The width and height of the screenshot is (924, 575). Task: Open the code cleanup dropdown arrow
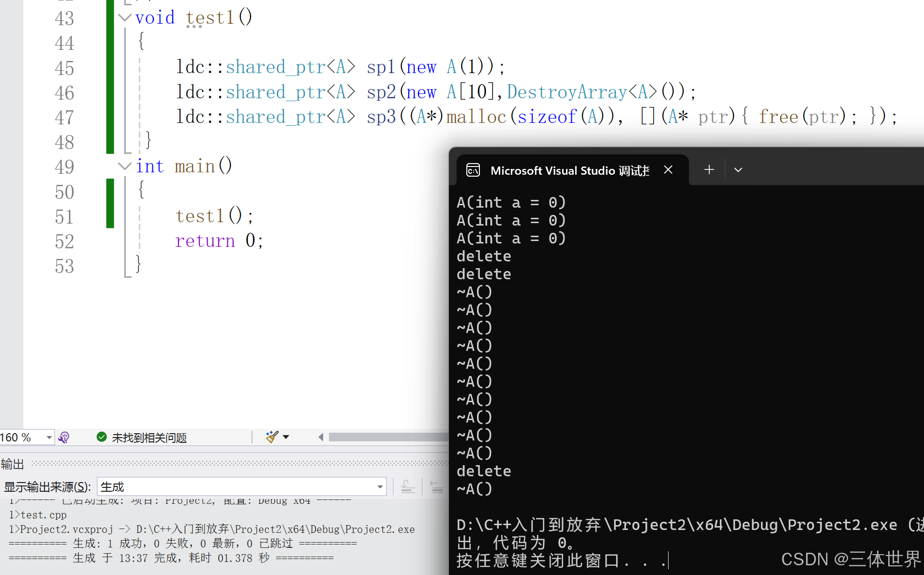point(286,437)
